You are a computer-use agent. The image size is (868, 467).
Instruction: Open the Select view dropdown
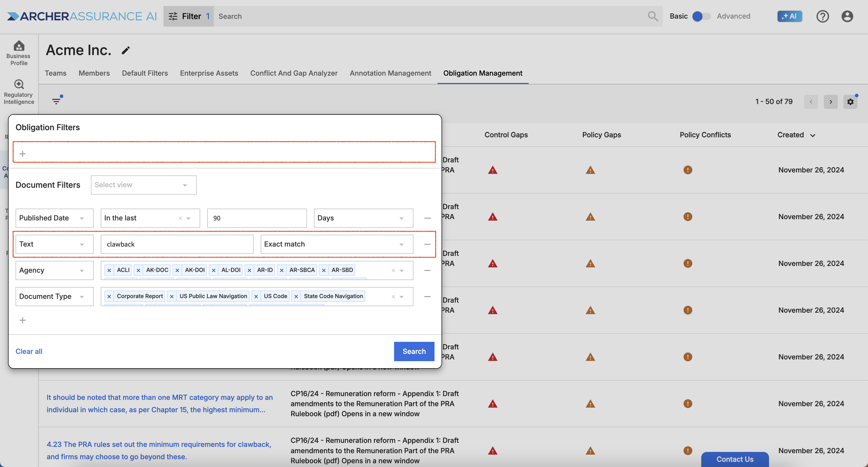(x=144, y=185)
